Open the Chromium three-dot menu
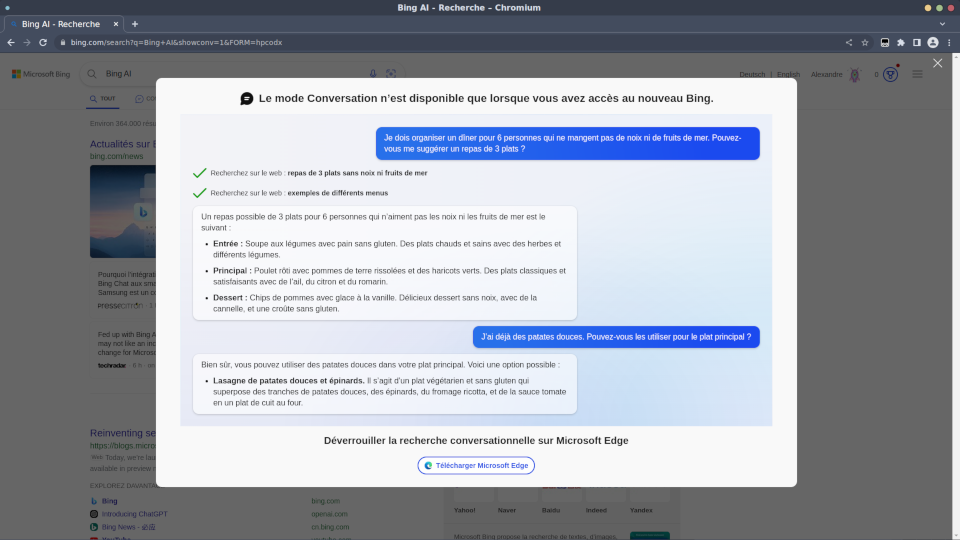 point(948,42)
